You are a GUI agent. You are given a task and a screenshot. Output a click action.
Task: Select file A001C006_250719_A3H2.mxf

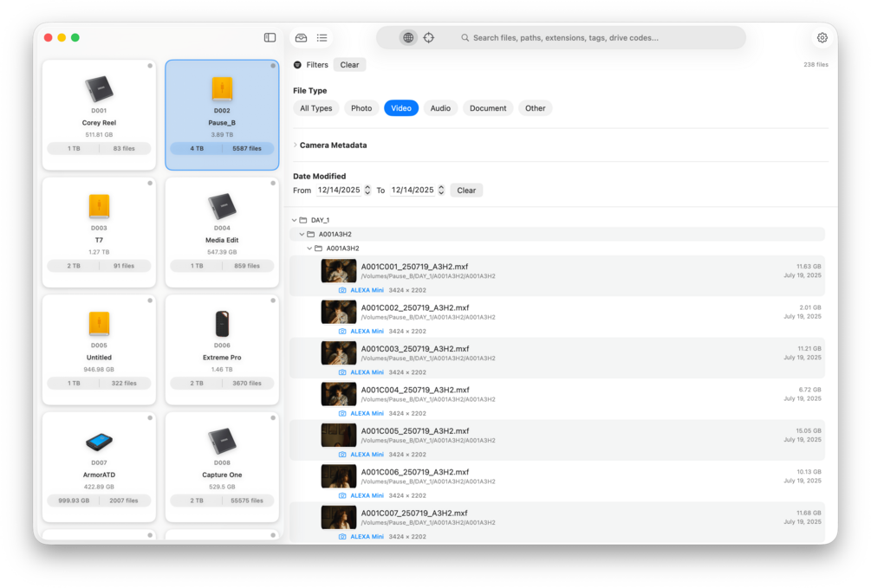coord(557,481)
